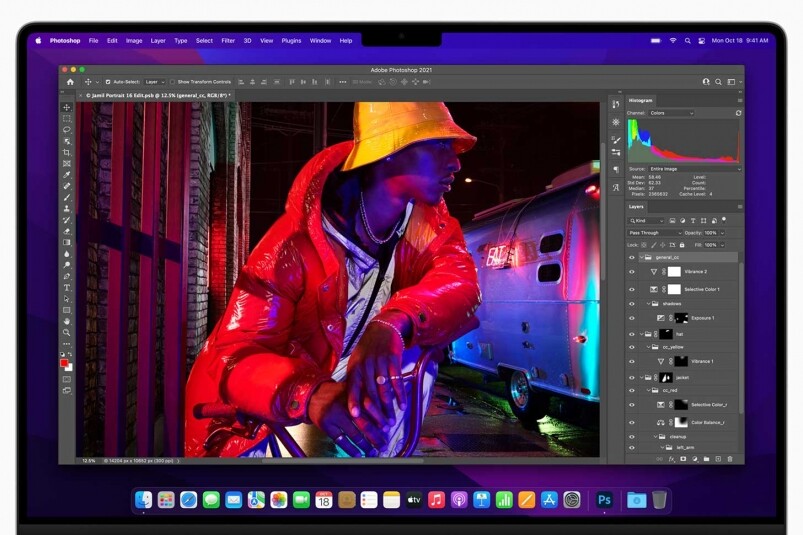Click the histogram refresh icon
The image size is (803, 535).
click(738, 113)
